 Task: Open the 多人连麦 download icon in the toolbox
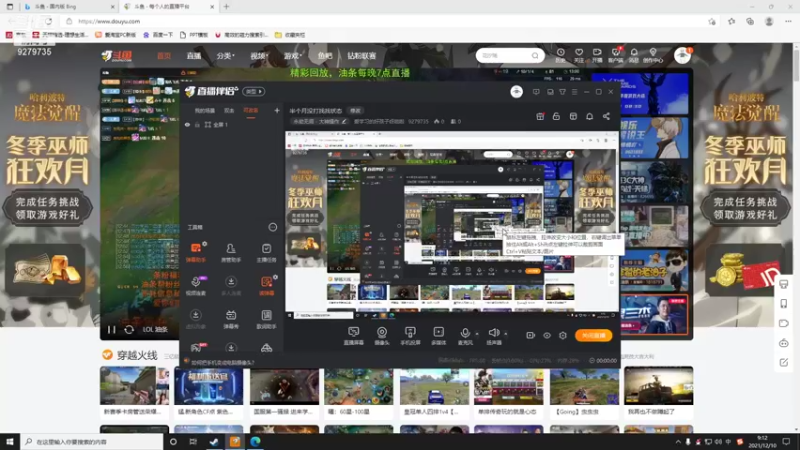coord(231,286)
